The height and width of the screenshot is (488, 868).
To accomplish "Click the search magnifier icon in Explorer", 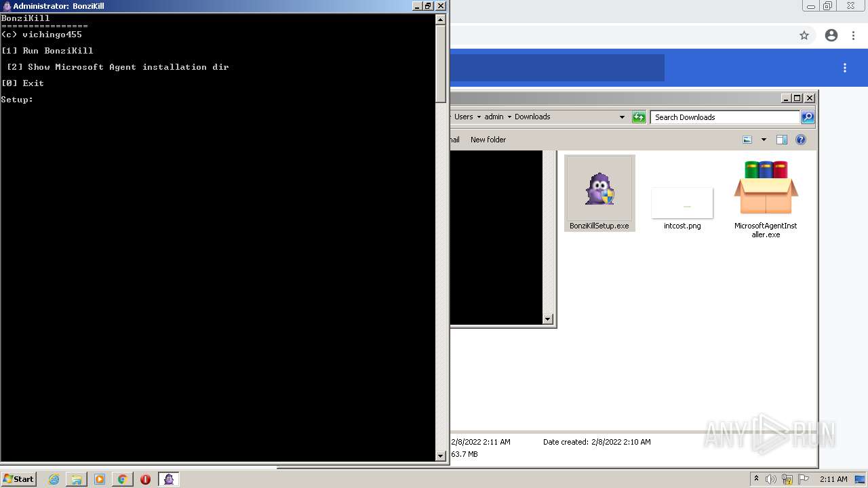I will point(808,117).
